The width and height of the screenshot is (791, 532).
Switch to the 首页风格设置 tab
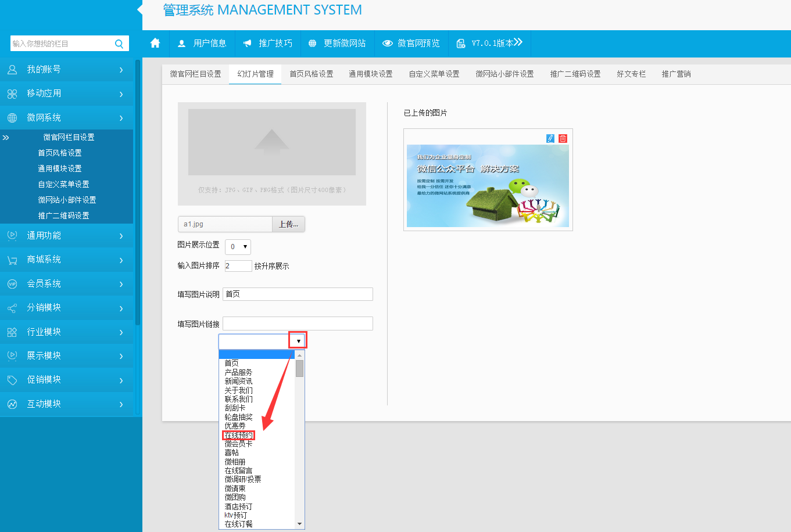point(312,74)
